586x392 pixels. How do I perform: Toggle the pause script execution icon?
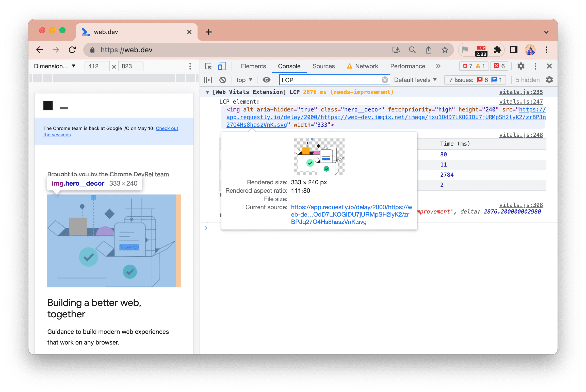tap(209, 80)
